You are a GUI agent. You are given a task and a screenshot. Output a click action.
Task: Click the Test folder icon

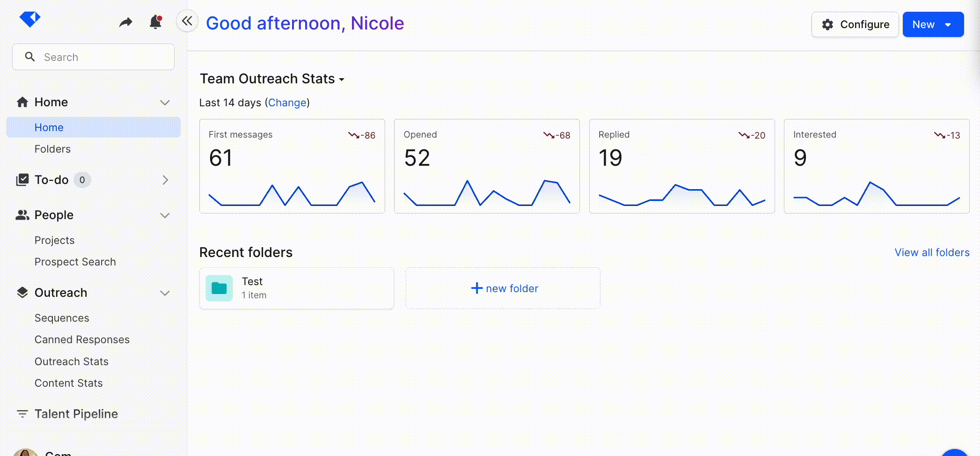pyautogui.click(x=219, y=288)
